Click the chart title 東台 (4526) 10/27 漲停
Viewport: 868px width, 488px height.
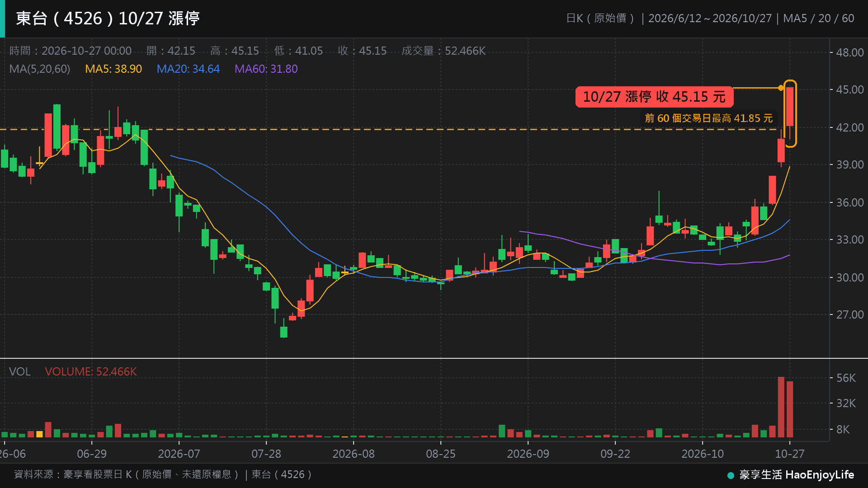(x=108, y=19)
